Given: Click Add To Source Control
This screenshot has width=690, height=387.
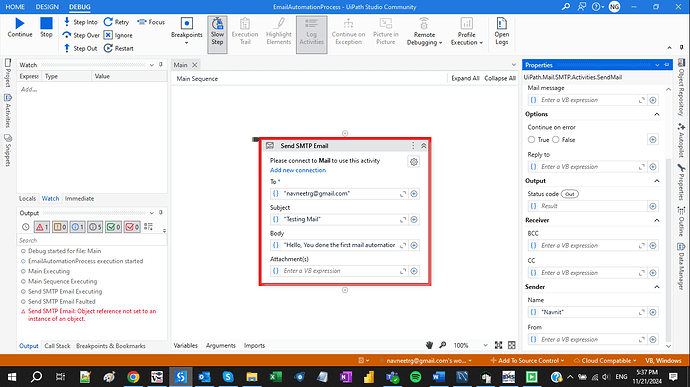Looking at the screenshot, I should 527,361.
